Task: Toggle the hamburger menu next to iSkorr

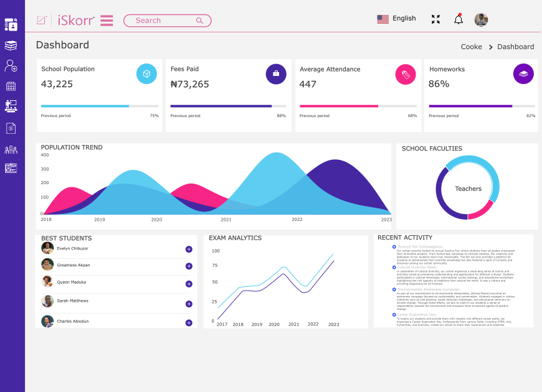Action: pos(107,21)
